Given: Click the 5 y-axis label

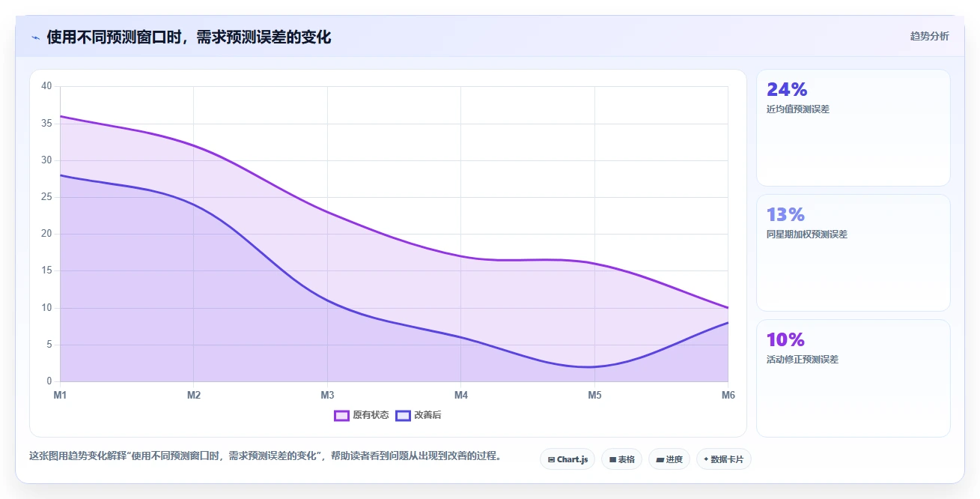Looking at the screenshot, I should (x=49, y=345).
